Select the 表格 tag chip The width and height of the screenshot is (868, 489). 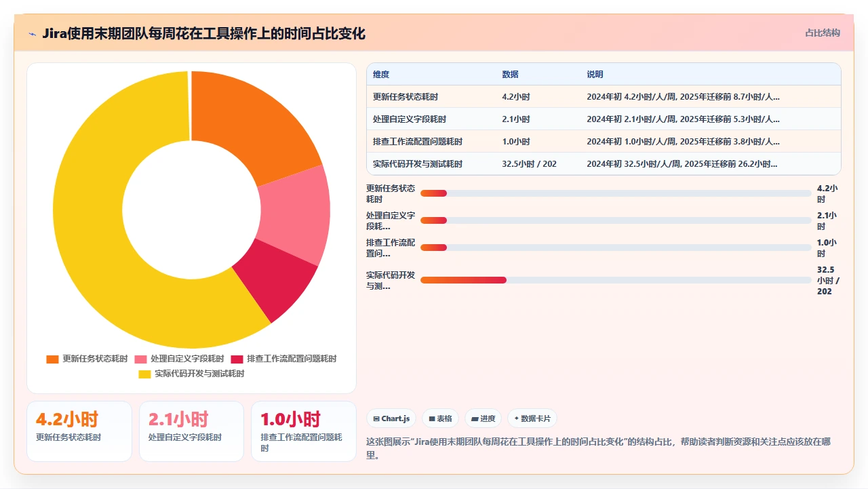(441, 419)
